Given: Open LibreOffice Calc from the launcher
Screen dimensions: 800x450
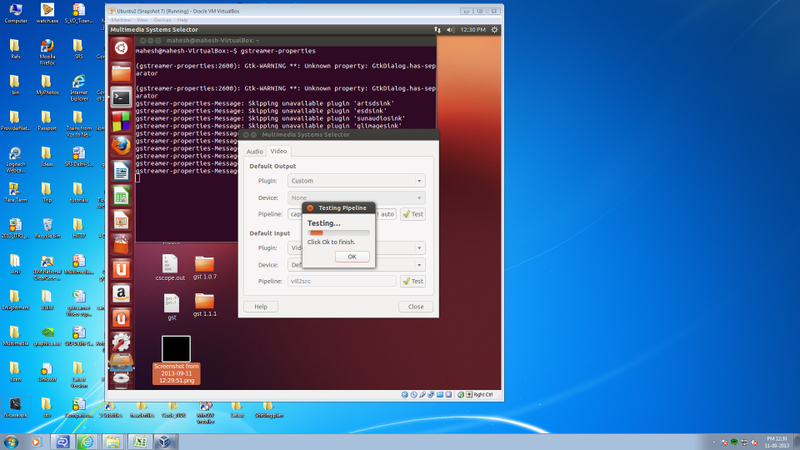Looking at the screenshot, I should [121, 195].
